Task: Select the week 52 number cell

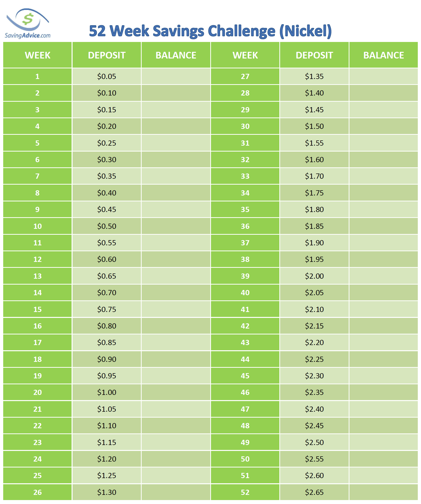Action: click(245, 492)
